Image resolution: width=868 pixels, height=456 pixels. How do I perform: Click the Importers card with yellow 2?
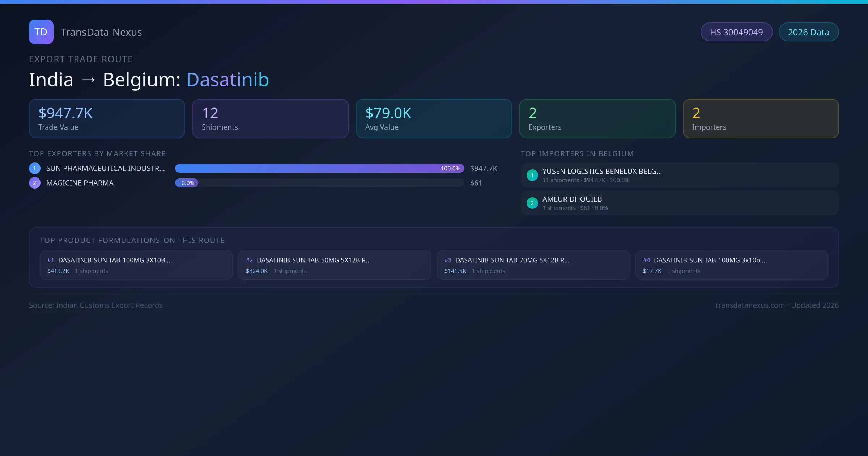click(761, 118)
